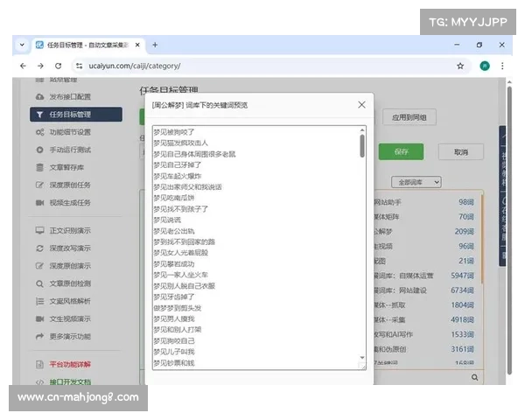Viewport: 525px width, 420px height.
Task: Expand the 全部词库 dropdown
Action: (x=411, y=183)
